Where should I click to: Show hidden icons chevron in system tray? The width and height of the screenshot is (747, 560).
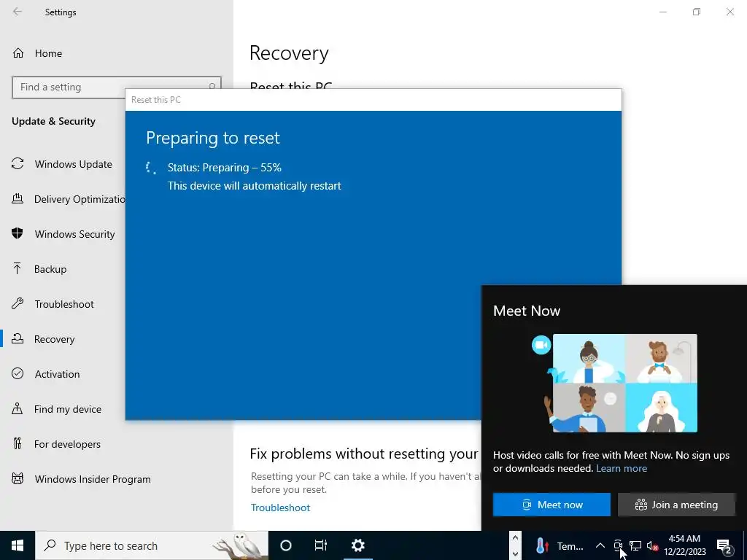tap(600, 545)
